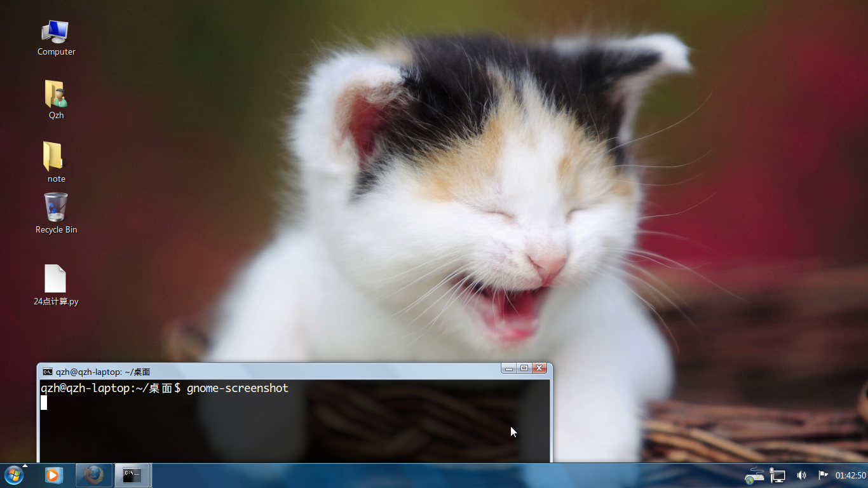
Task: Open the keyboard input tray icon
Action: click(x=754, y=475)
